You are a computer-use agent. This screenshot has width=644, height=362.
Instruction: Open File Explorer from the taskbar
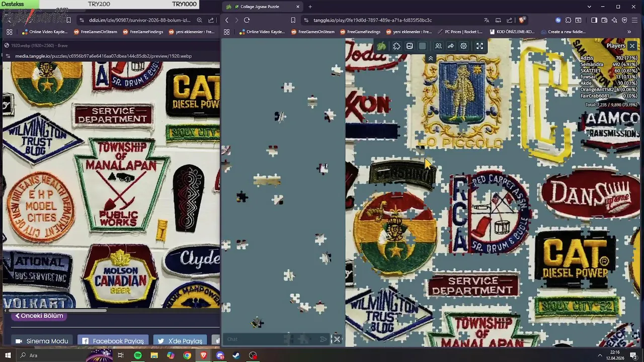pos(154,355)
